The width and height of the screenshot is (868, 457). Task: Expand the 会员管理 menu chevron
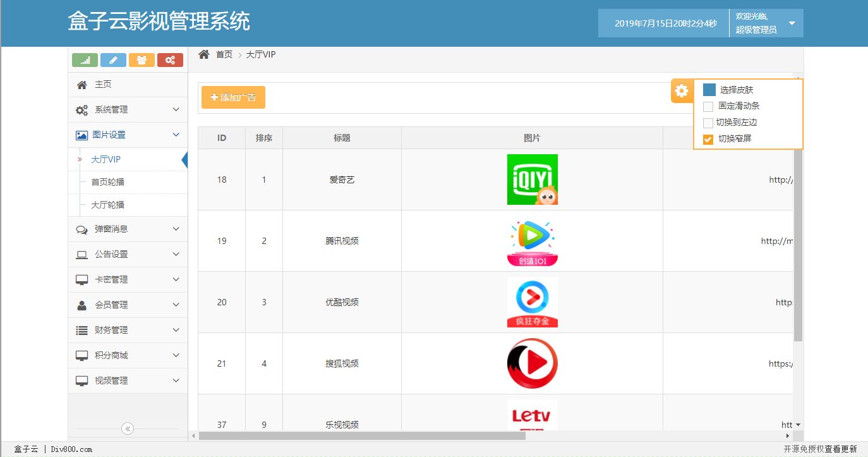[176, 305]
